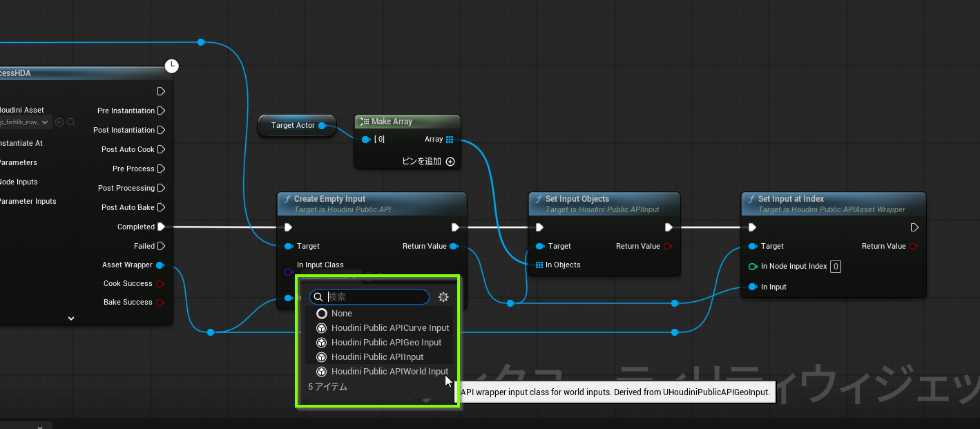
Task: Click the Pre Process exec pin
Action: [x=161, y=169]
